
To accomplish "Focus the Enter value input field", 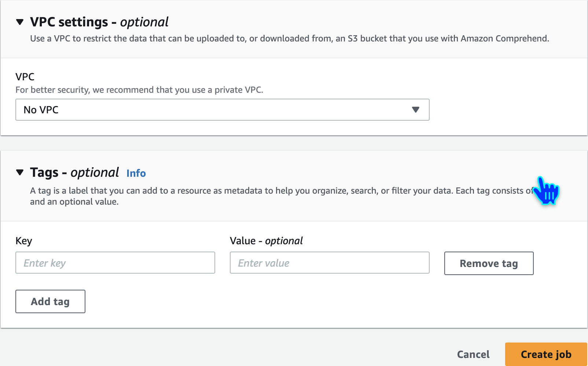I will click(x=330, y=263).
